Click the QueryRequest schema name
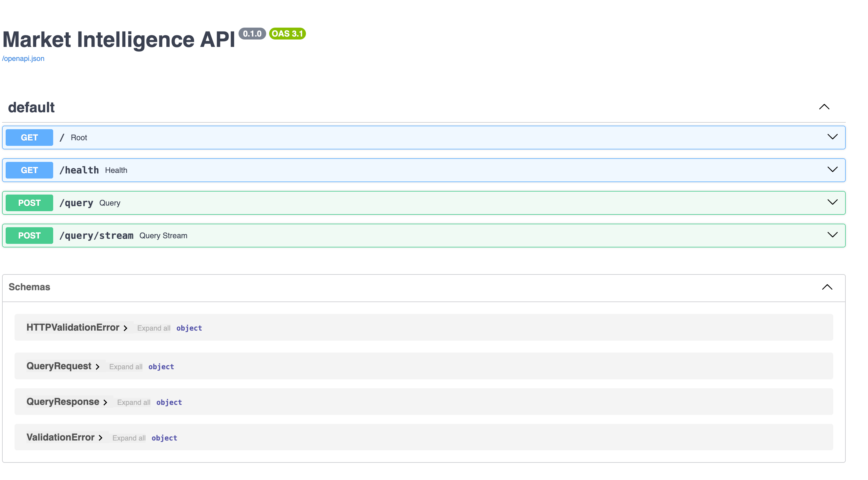 click(59, 366)
